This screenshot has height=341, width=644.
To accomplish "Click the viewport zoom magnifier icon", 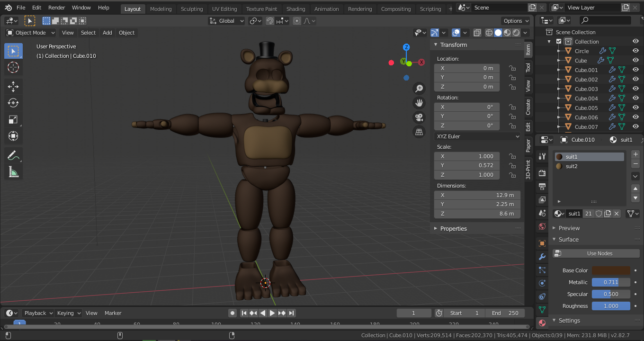I will click(x=419, y=89).
